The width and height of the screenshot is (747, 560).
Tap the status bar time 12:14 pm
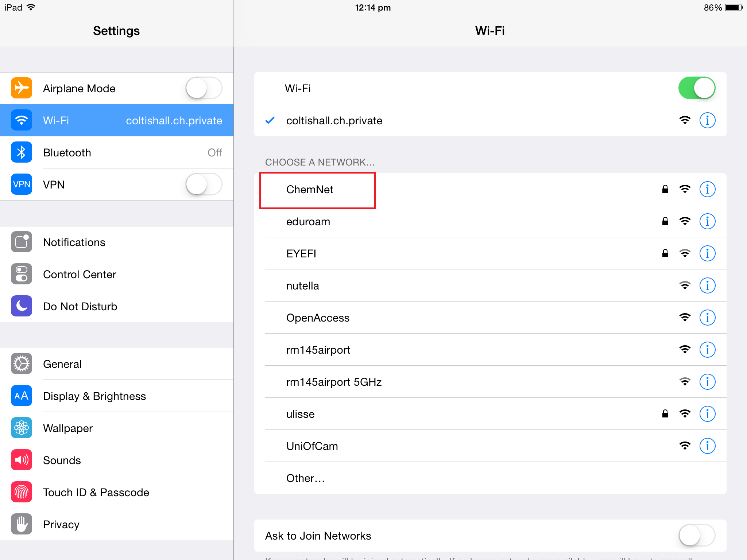(x=373, y=8)
